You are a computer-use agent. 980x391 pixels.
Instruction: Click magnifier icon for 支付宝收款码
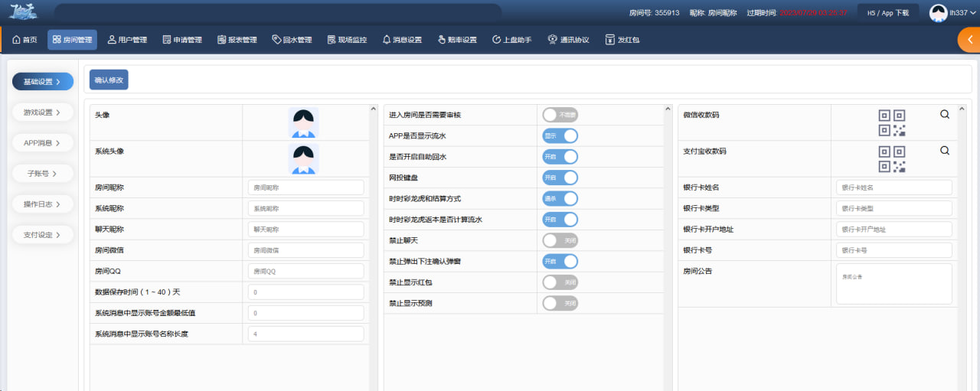point(945,151)
